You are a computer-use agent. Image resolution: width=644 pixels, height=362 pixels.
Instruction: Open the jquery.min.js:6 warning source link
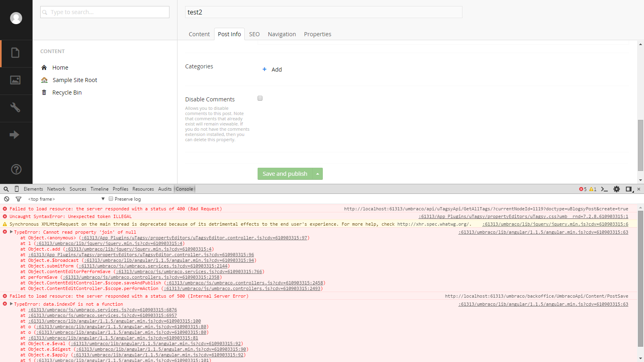point(555,224)
